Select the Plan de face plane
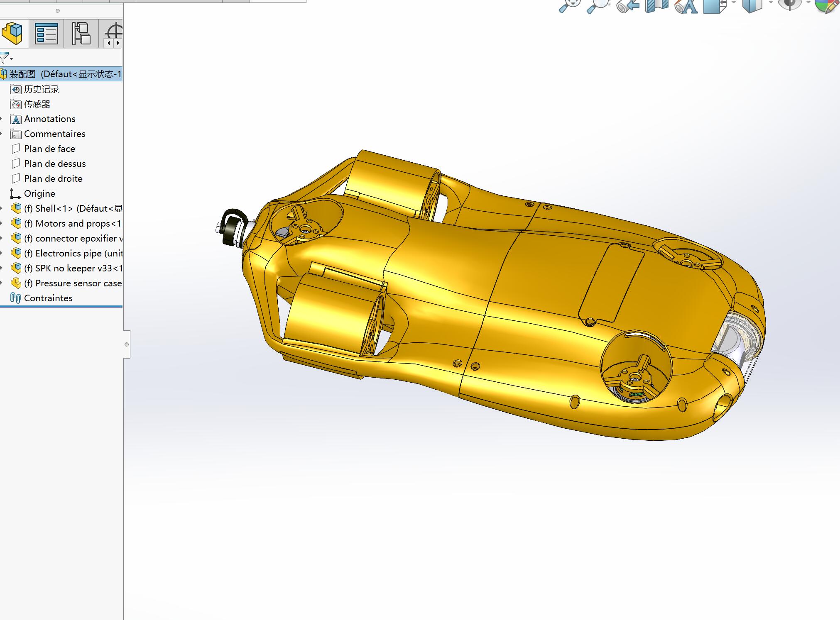Screen dimensions: 840x620 (x=49, y=149)
